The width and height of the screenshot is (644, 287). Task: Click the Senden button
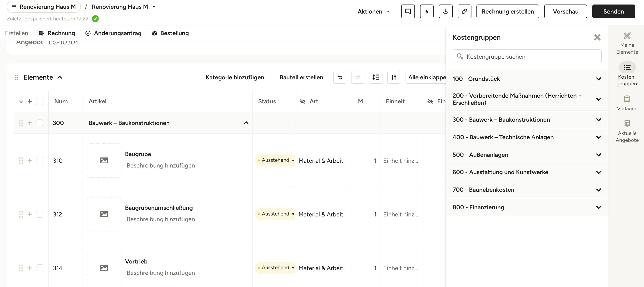click(614, 11)
